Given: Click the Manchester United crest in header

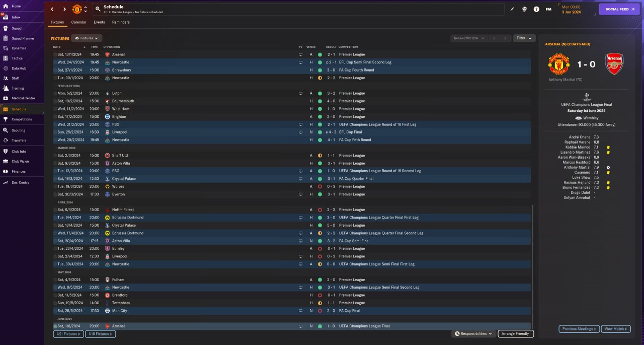Looking at the screenshot, I should tap(77, 9).
